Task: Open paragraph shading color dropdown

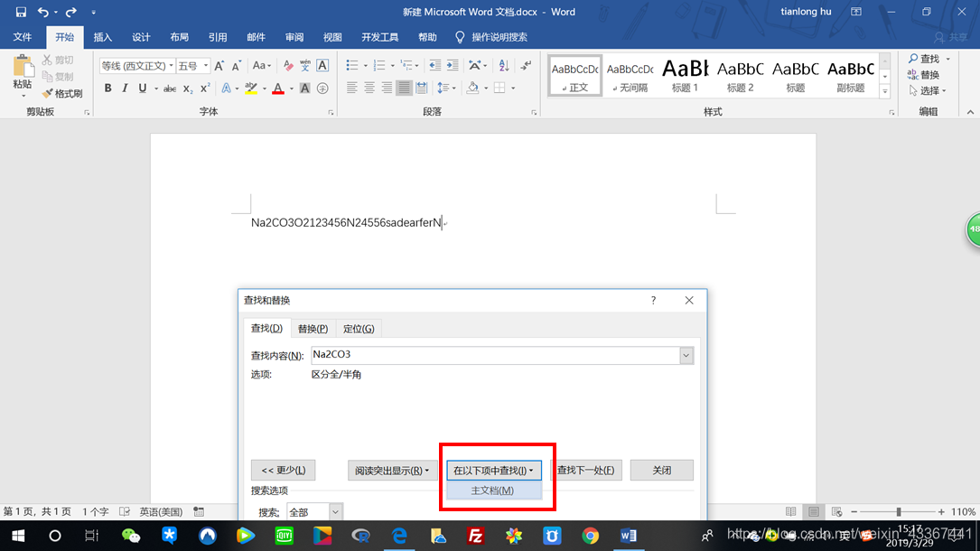Action: click(x=486, y=89)
